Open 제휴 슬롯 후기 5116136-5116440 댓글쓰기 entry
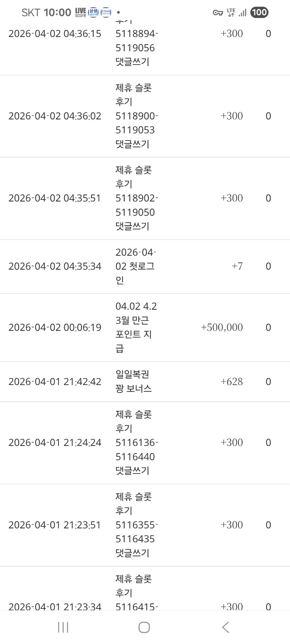Screen dimensions: 290x644 [x=137, y=443]
